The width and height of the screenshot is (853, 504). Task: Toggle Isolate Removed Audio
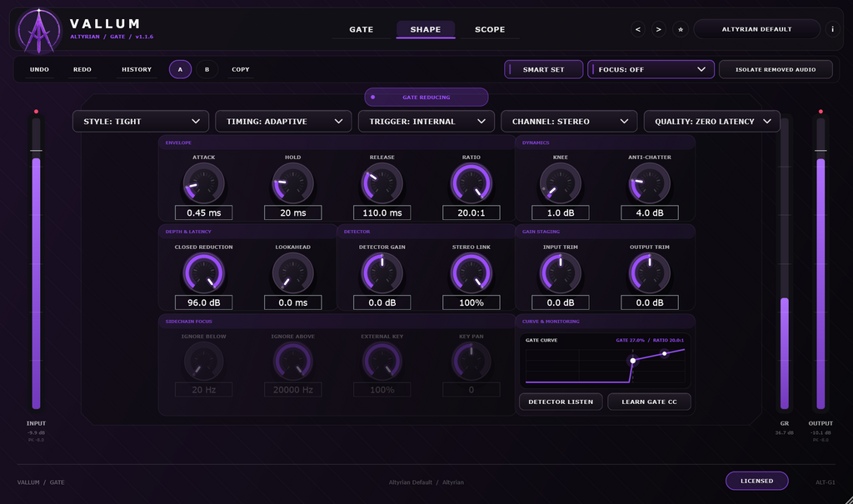tap(776, 70)
